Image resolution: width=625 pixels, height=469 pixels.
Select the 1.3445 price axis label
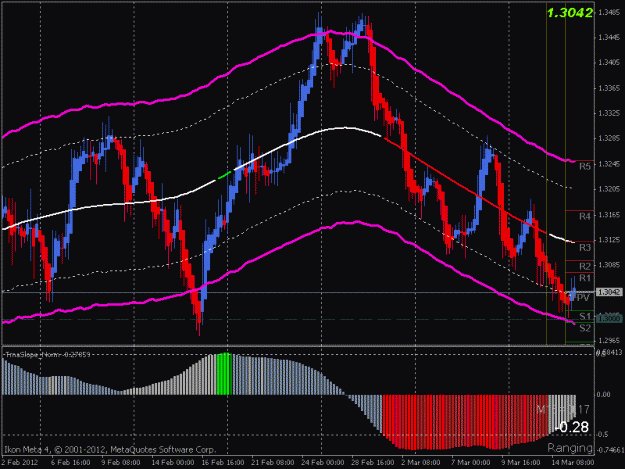pyautogui.click(x=609, y=37)
